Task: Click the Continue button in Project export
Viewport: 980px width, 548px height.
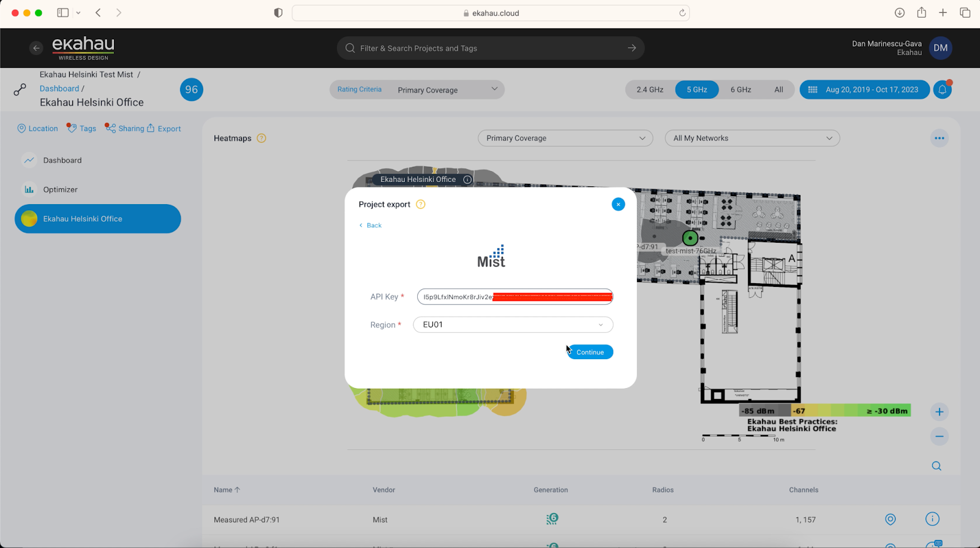Action: 590,352
